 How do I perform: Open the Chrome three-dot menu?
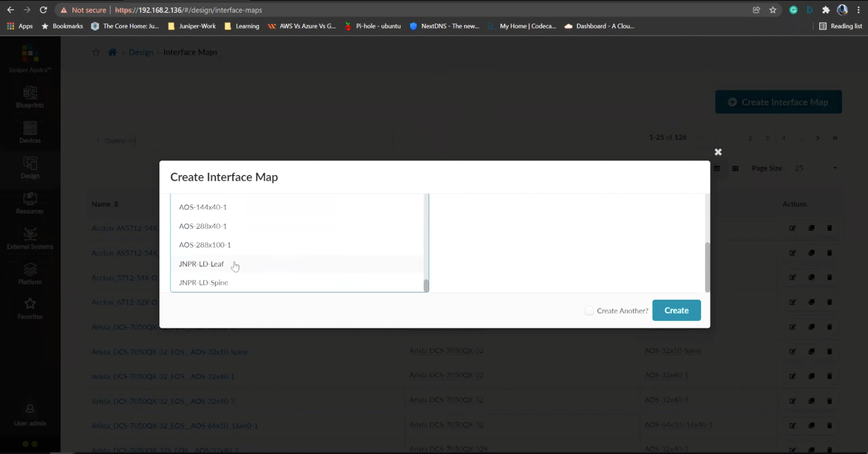[x=858, y=10]
